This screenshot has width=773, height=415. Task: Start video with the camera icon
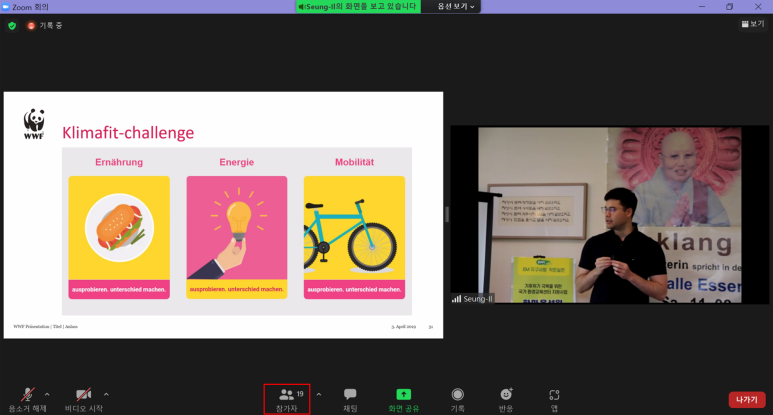pos(83,395)
